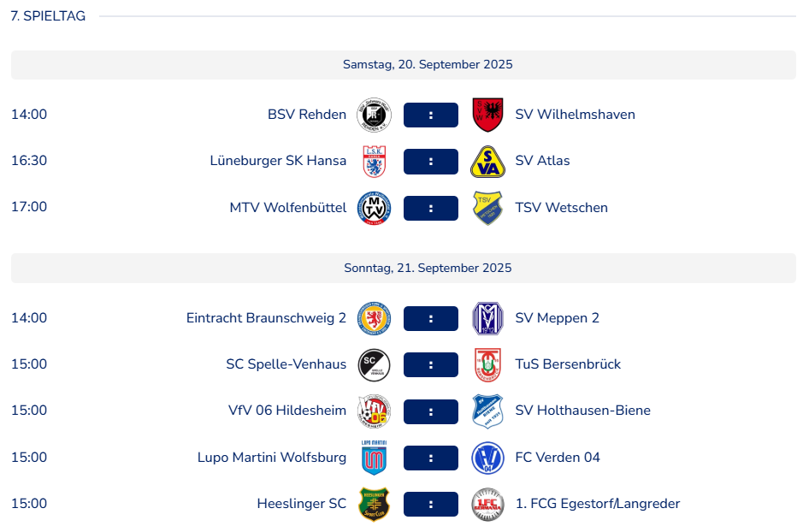Click the BSV Rehden club crest
The height and width of the screenshot is (532, 803).
click(374, 115)
